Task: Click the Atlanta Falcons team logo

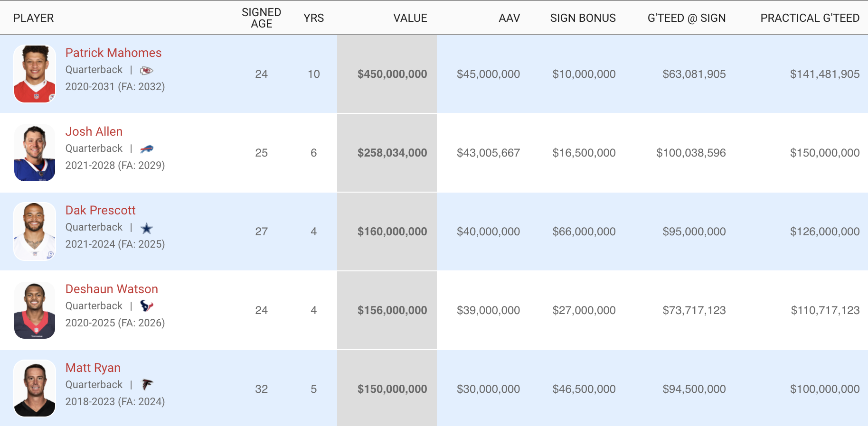Action: tap(148, 384)
